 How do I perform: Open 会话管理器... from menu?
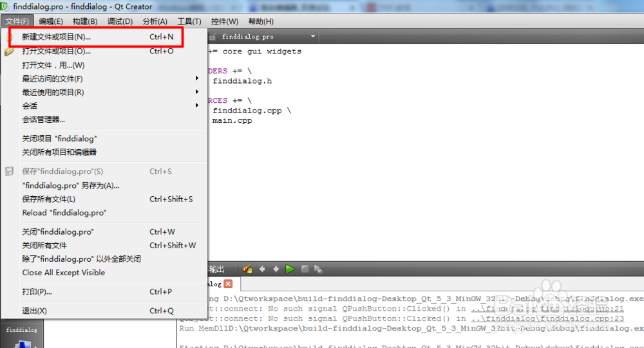(104, 120)
